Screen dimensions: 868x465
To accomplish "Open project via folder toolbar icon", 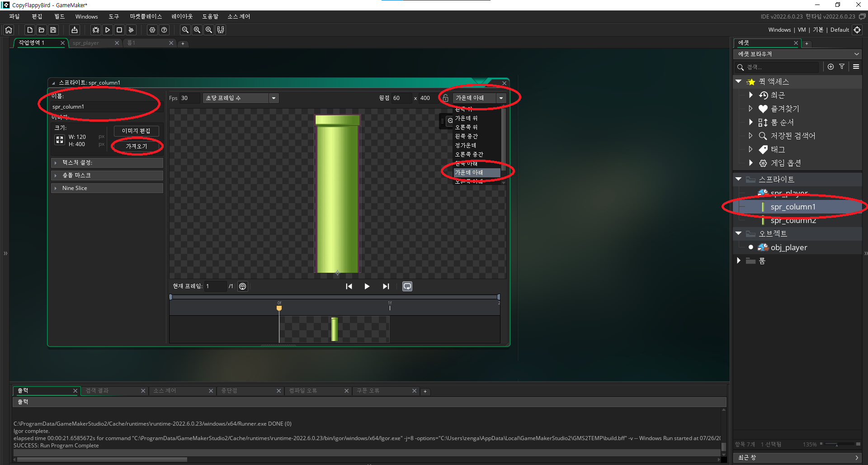I will point(42,30).
